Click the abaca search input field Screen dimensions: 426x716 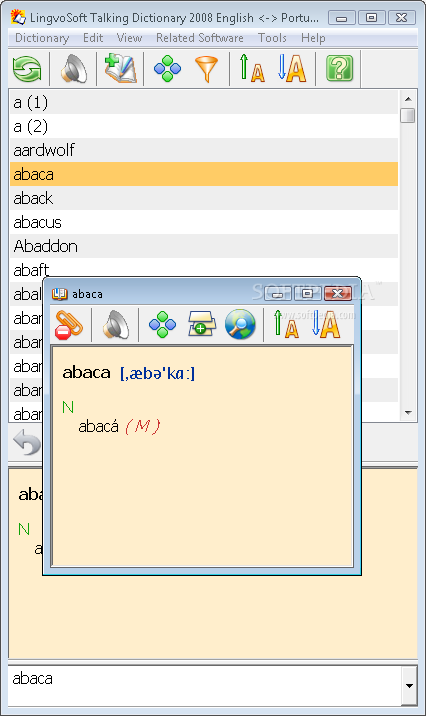(x=205, y=685)
